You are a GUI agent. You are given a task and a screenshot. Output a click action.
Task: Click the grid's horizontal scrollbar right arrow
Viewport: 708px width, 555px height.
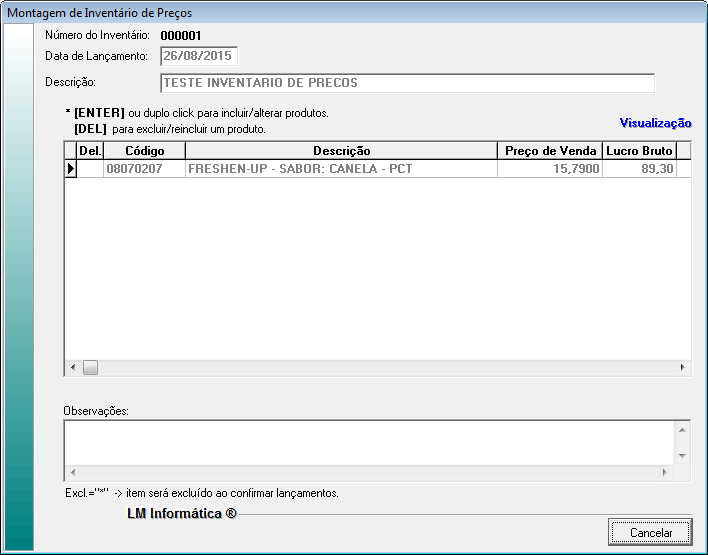click(683, 368)
